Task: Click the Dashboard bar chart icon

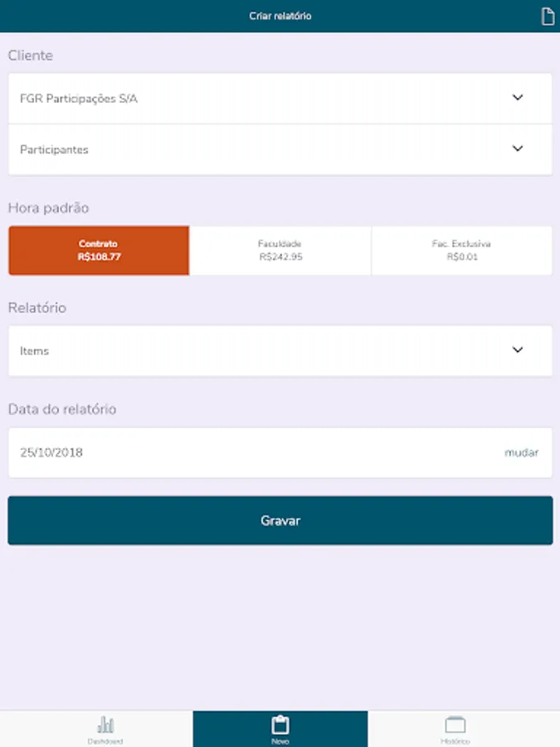Action: (x=105, y=725)
